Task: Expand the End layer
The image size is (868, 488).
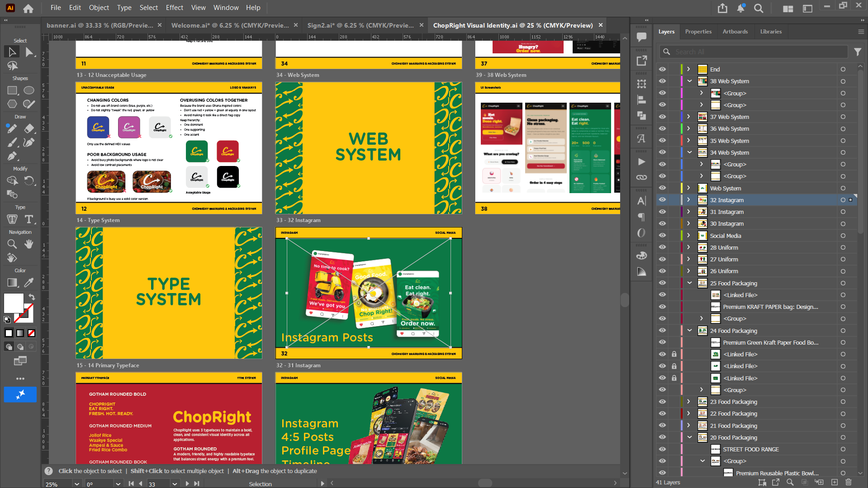Action: point(689,69)
